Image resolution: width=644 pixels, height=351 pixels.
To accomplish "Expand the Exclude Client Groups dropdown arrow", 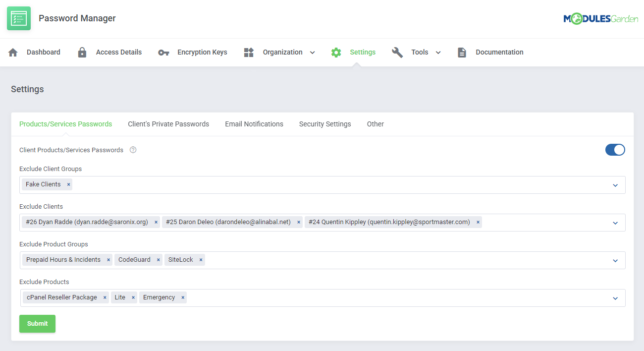I will tap(615, 185).
